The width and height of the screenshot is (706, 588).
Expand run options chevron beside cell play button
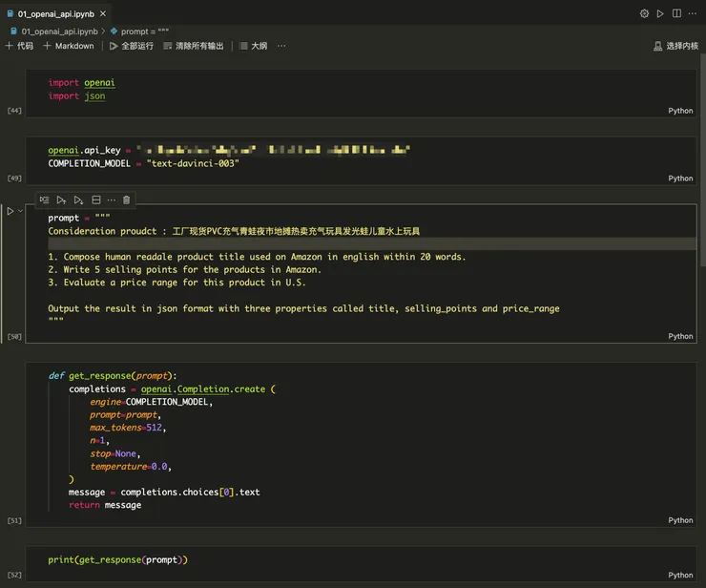(21, 211)
